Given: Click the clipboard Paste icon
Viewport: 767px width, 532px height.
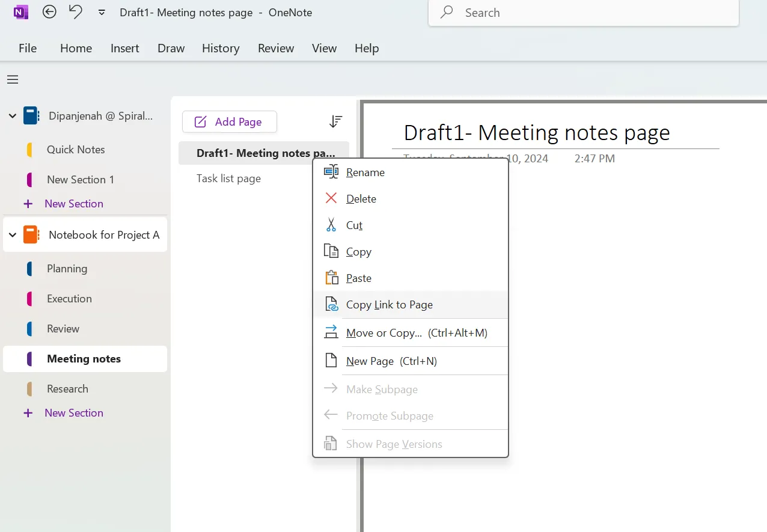Looking at the screenshot, I should pyautogui.click(x=331, y=278).
